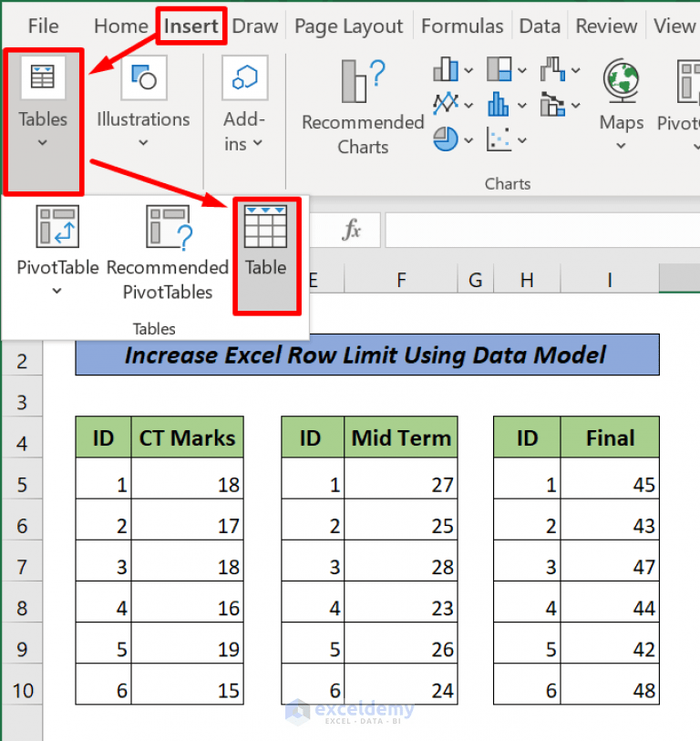
Task: Click the fx Insert Function icon
Action: point(351,231)
